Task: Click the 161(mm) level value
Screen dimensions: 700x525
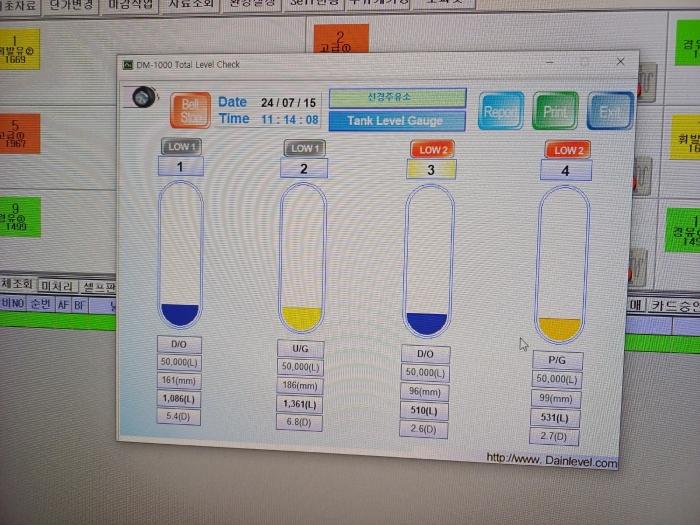Action: (x=179, y=381)
